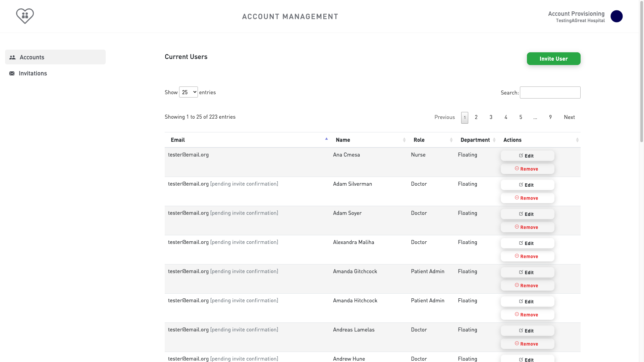
Task: Sort table by Role column arrows
Action: click(x=451, y=140)
